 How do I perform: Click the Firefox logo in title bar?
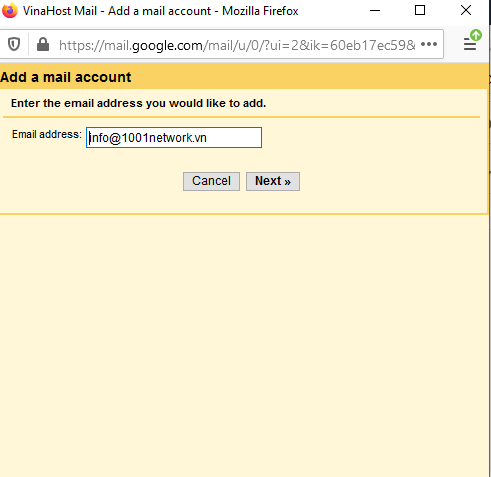(x=10, y=10)
